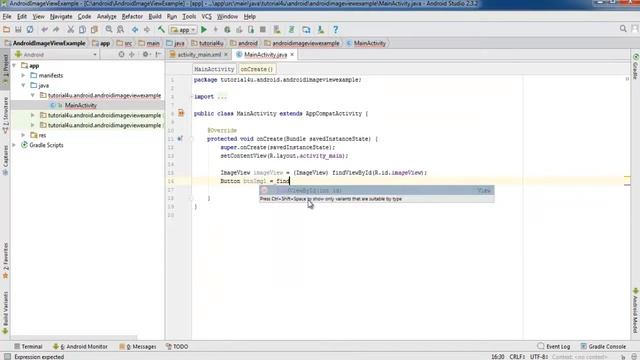640x360 pixels.
Task: Open project panel gear settings
Action: (145, 54)
